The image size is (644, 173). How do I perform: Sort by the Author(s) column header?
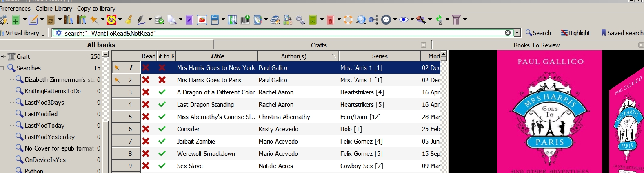tap(298, 56)
